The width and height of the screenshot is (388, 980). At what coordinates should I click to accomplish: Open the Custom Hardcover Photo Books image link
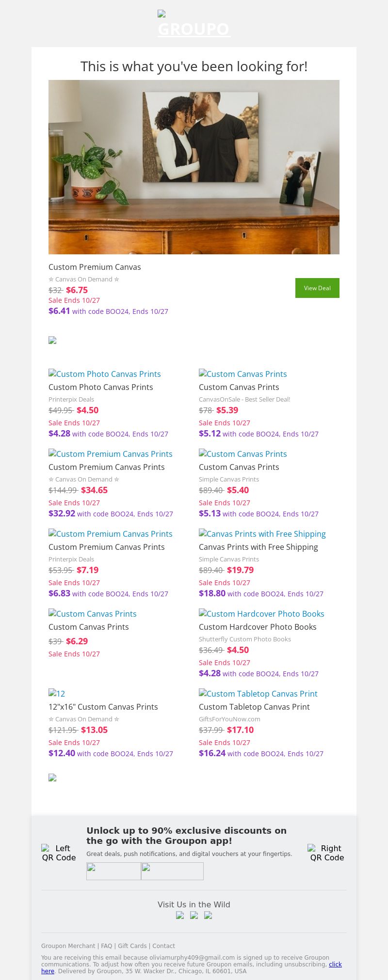point(261,614)
